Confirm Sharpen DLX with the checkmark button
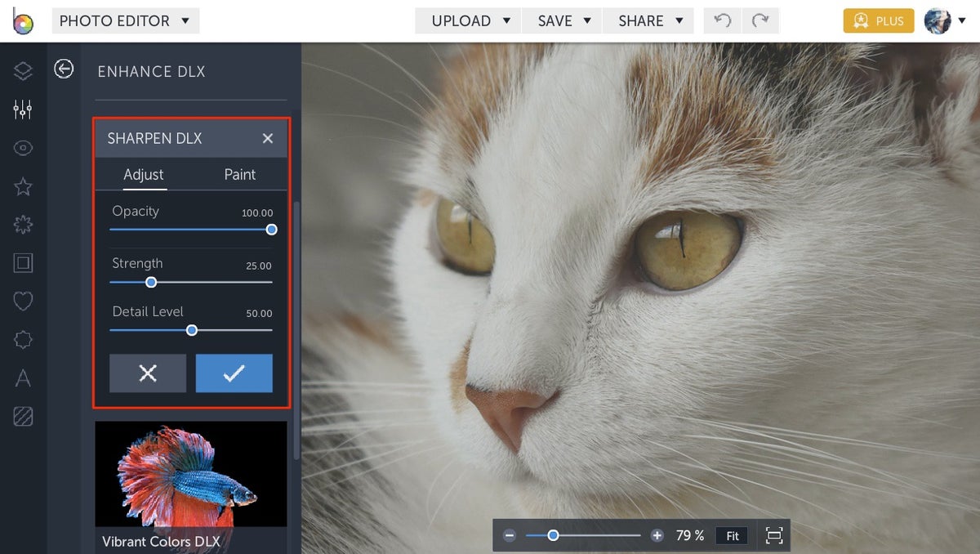Screen dimensions: 980x554 click(234, 373)
